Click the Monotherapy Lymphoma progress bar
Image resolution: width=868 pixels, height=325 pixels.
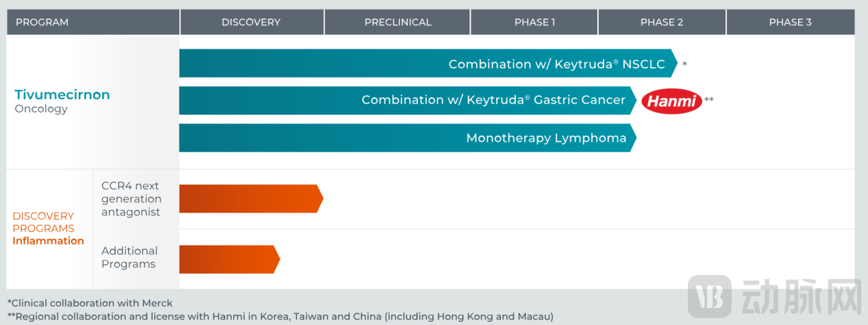[404, 138]
